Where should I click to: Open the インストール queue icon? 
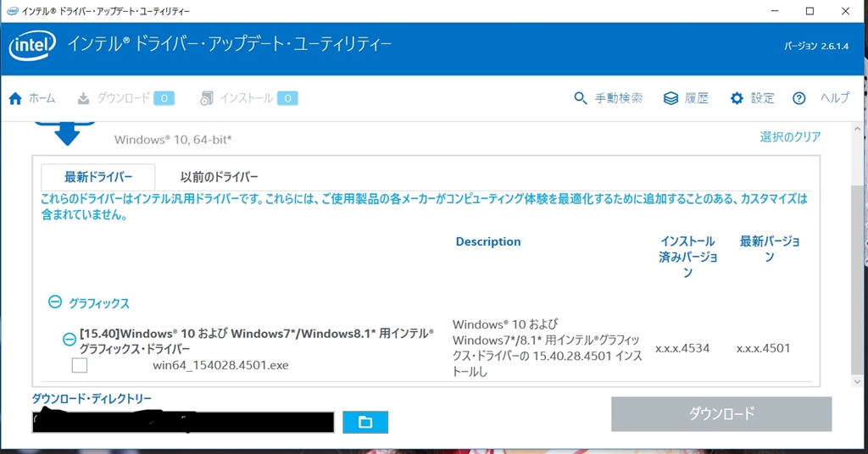point(207,98)
